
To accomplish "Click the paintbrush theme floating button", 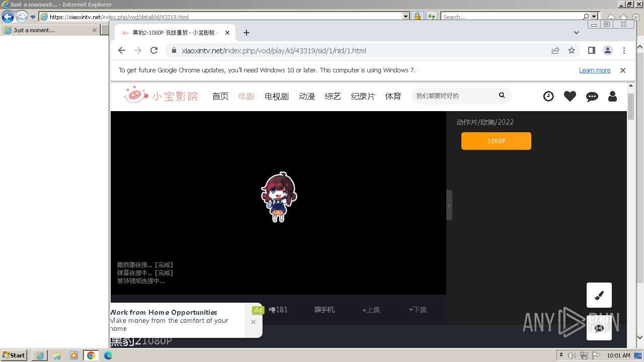I will 599,295.
